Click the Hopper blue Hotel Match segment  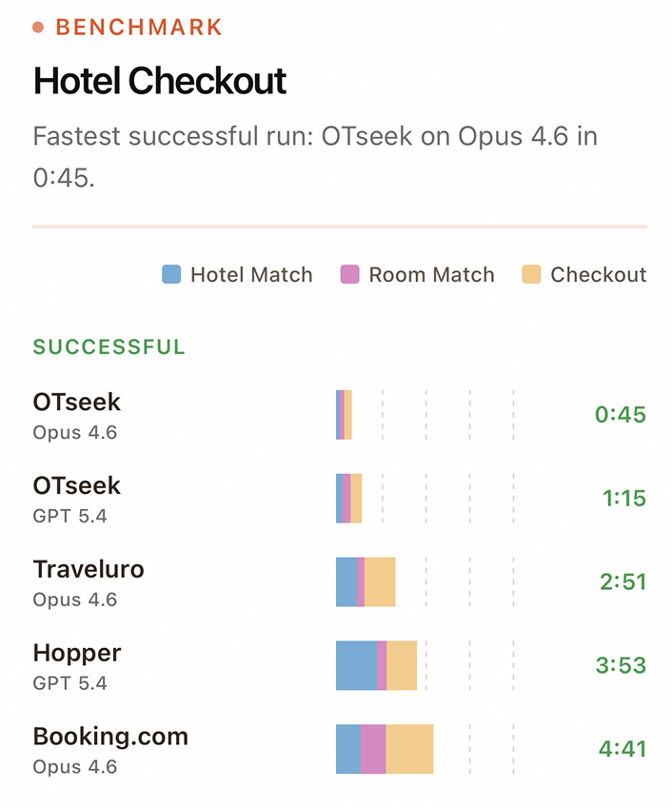coord(356,665)
